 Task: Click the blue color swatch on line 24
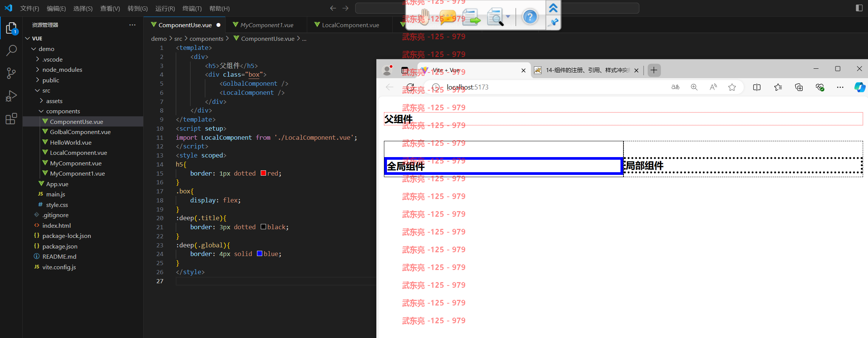point(260,253)
